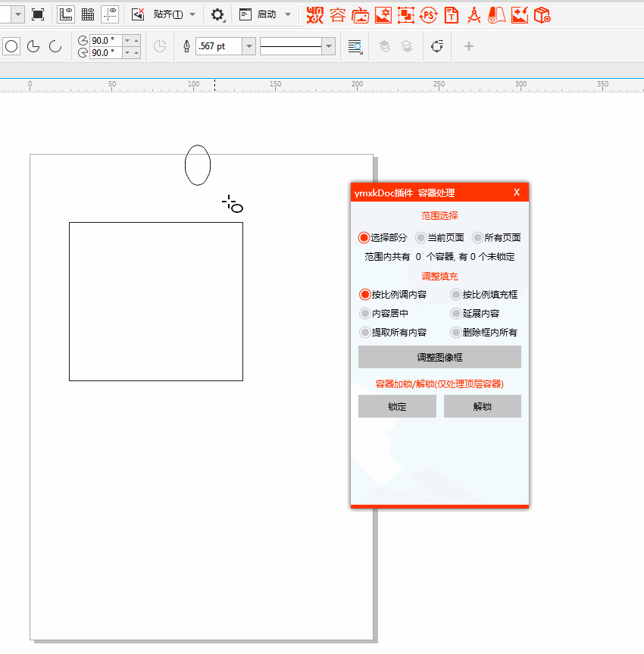Viewport: 644px width, 654px height.
Task: Click the outline width .567 pt field
Action: pyautogui.click(x=220, y=46)
